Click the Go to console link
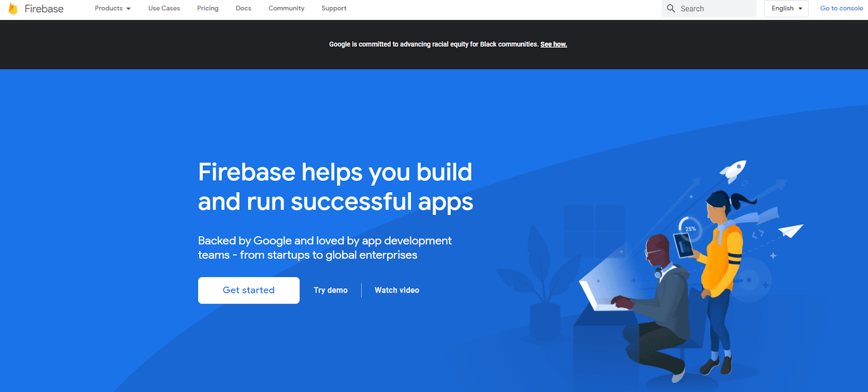Screen dimensions: 868x392 click(x=841, y=8)
